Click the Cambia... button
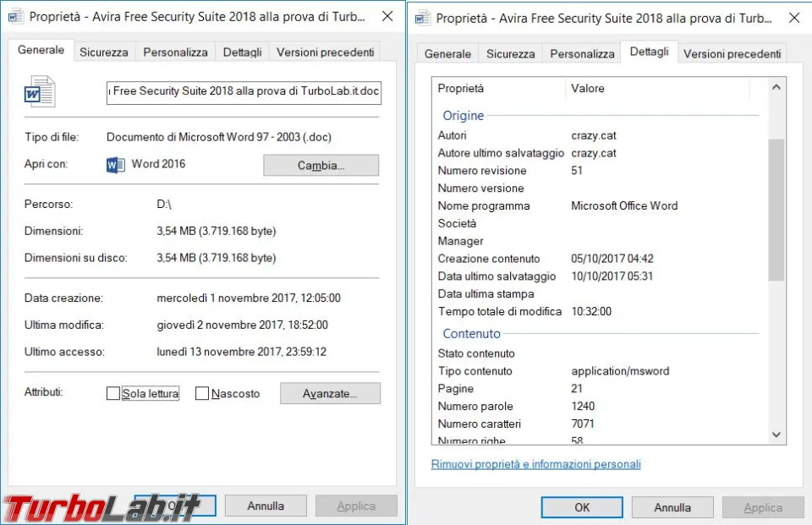Screen dimensions: 812x525 tap(321, 166)
